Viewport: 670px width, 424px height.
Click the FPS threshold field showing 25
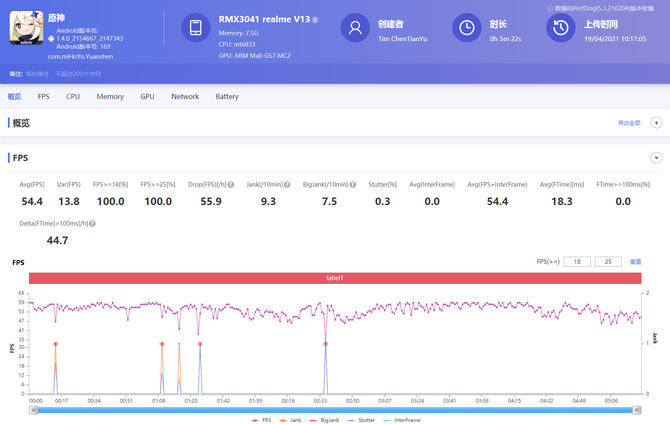(608, 262)
